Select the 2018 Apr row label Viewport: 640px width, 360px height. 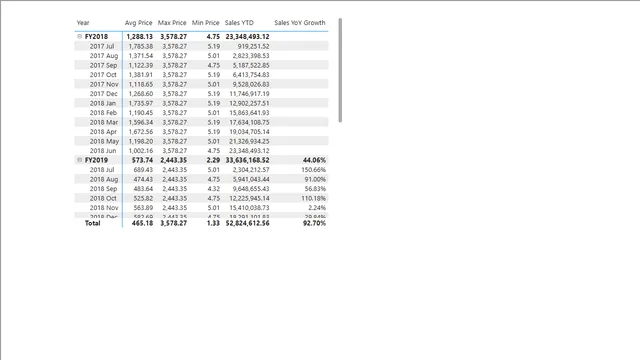pyautogui.click(x=103, y=132)
